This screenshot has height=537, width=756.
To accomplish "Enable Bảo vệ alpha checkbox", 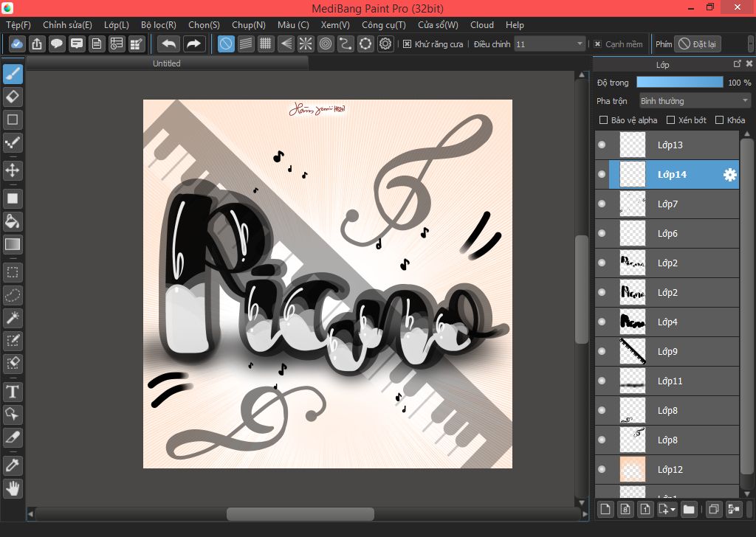I will point(603,120).
